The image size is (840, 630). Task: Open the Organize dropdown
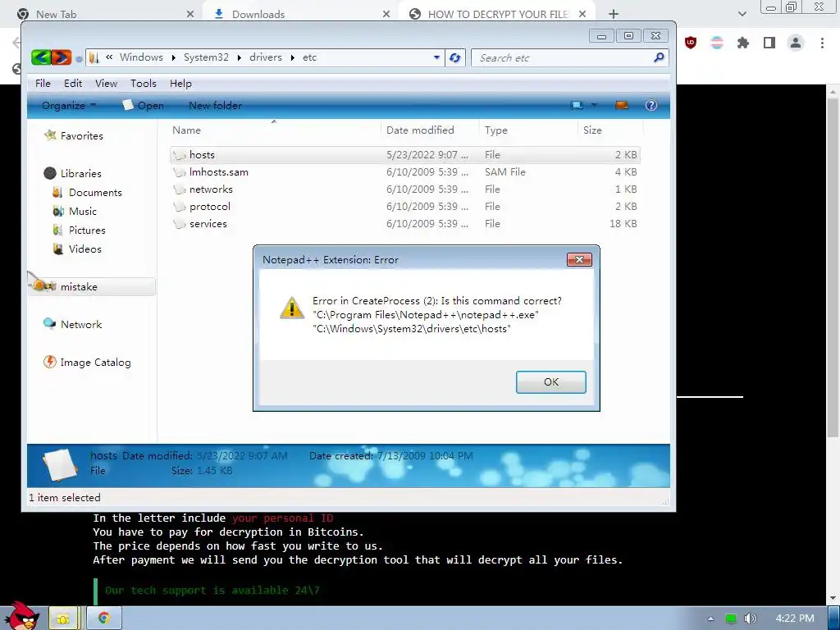click(x=69, y=106)
